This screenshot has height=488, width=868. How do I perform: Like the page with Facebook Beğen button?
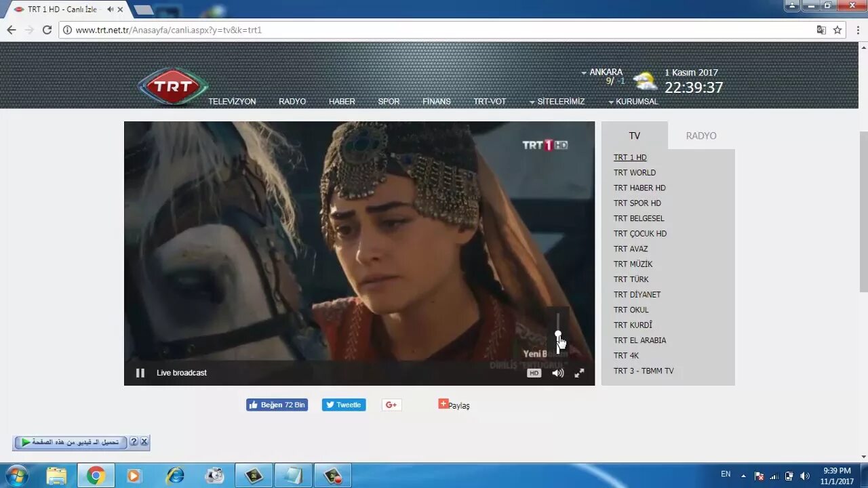coord(277,405)
